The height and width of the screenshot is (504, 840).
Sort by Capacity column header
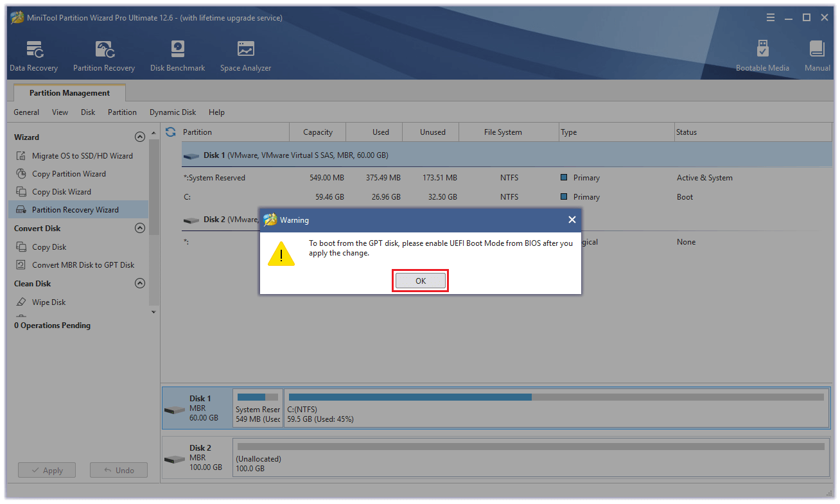(318, 132)
